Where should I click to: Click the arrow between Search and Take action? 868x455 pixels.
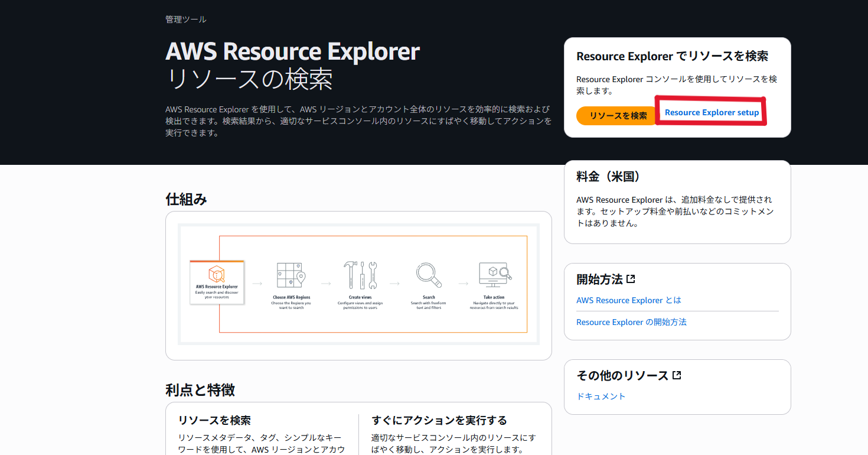pyautogui.click(x=464, y=282)
